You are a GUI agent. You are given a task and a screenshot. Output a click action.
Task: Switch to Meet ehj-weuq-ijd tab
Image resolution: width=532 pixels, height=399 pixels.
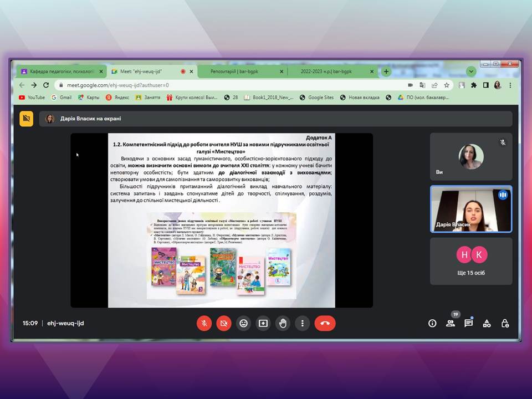click(x=152, y=71)
